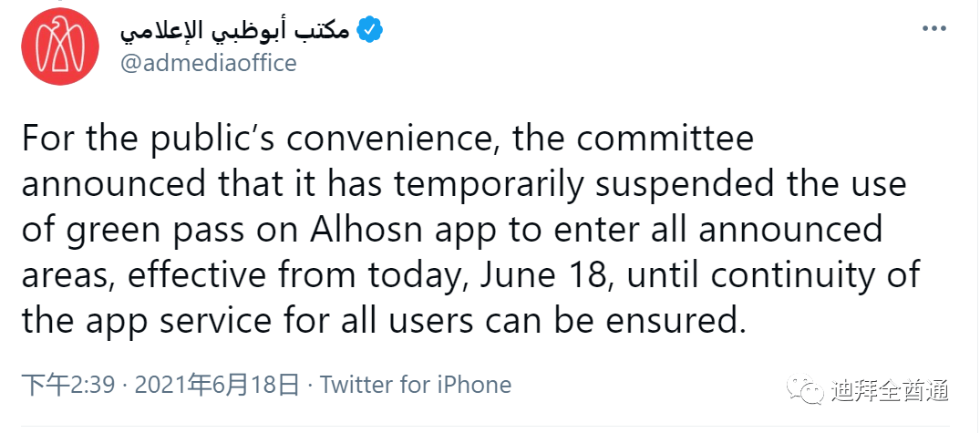Click the 迪拜全酋通 watermark text
Screen dimensions: 980x433
tap(890, 390)
